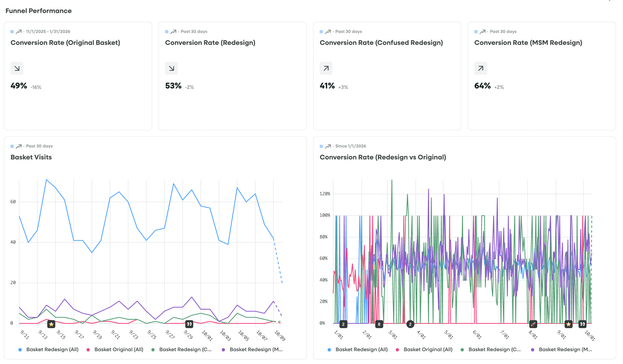
Task: Click the 53% conversion value
Action: click(x=173, y=86)
